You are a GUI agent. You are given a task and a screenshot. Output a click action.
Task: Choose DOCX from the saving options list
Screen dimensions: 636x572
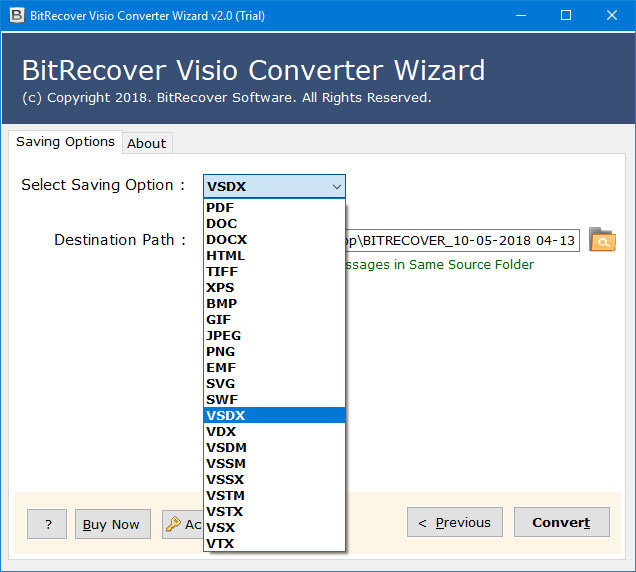[x=274, y=239]
